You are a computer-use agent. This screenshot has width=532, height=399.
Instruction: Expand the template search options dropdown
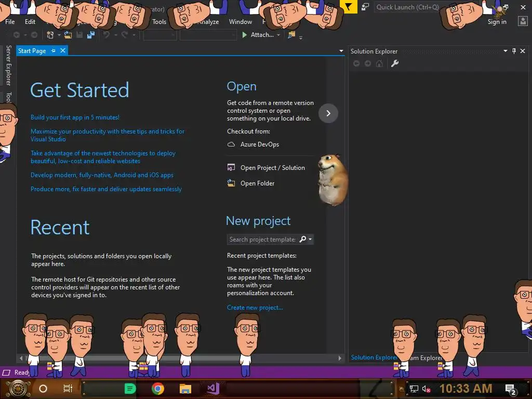310,239
